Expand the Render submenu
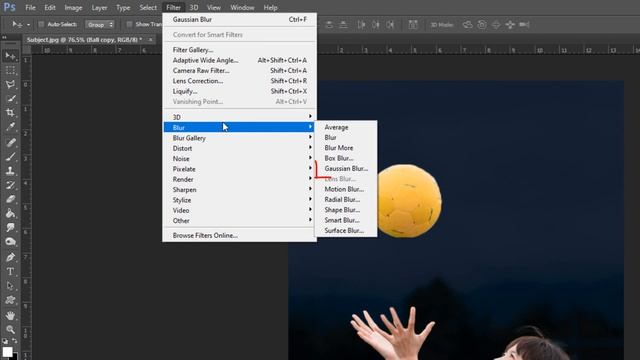Image resolution: width=640 pixels, height=360 pixels. coord(240,179)
